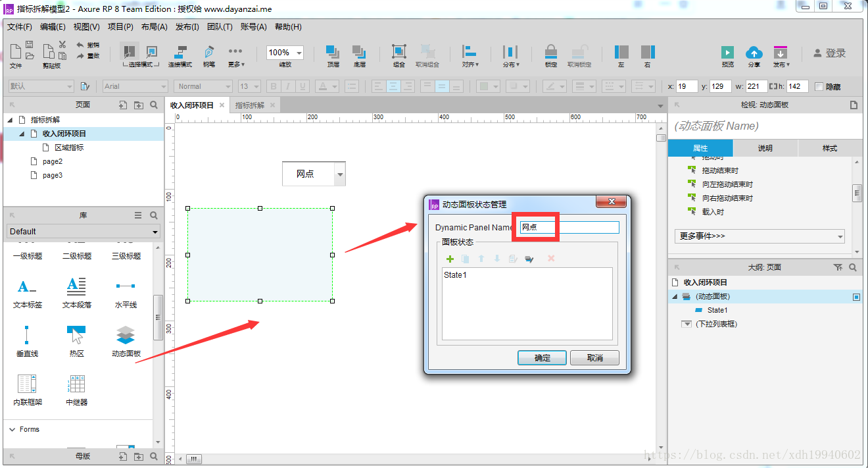The height and width of the screenshot is (468, 868).
Task: Open the 布局(A) menu
Action: pos(155,27)
